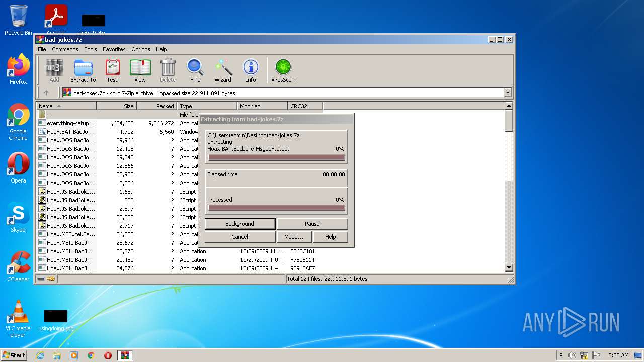This screenshot has height=362, width=644.
Task: Open the Options menu
Action: pyautogui.click(x=141, y=49)
